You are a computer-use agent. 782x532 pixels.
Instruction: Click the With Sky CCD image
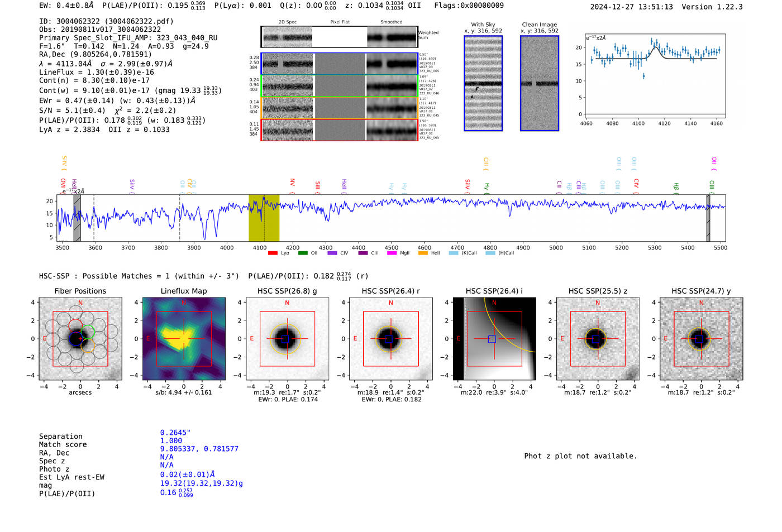pyautogui.click(x=483, y=83)
